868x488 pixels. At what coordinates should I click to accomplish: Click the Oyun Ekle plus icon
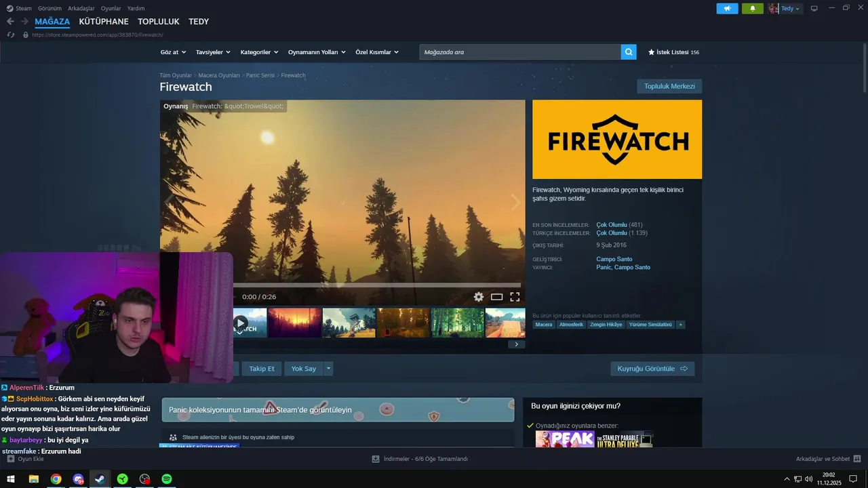(x=10, y=459)
